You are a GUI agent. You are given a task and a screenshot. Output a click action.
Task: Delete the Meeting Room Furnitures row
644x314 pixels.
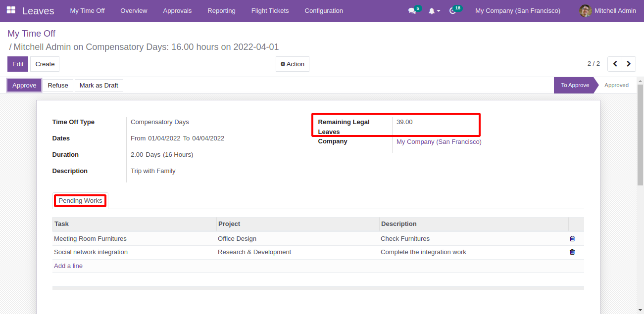pos(572,239)
